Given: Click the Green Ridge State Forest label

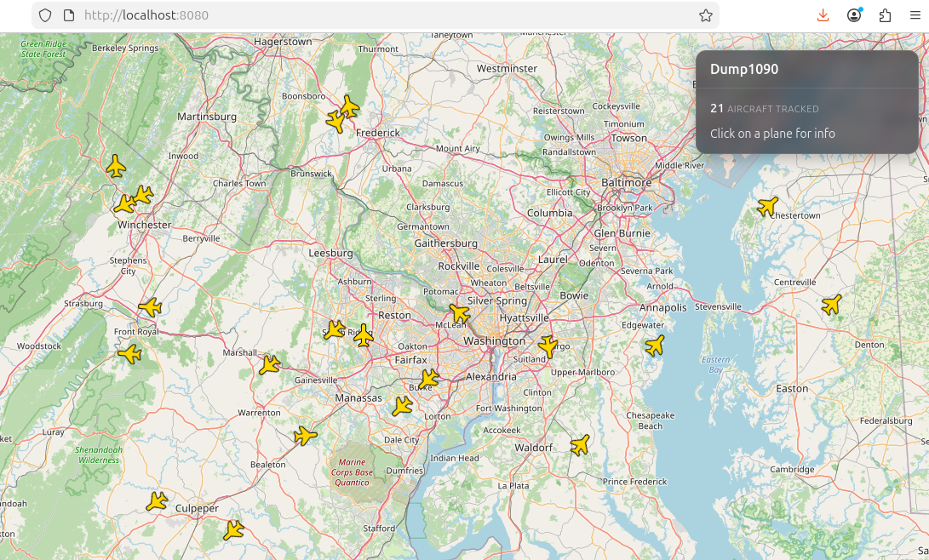Looking at the screenshot, I should tap(43, 49).
